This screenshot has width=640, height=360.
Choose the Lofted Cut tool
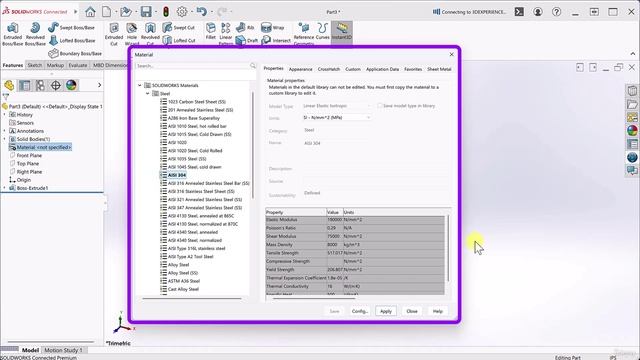pos(179,40)
